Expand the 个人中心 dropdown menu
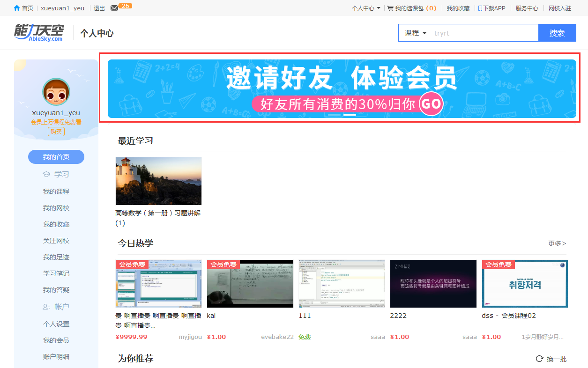588x368 pixels. pos(366,8)
